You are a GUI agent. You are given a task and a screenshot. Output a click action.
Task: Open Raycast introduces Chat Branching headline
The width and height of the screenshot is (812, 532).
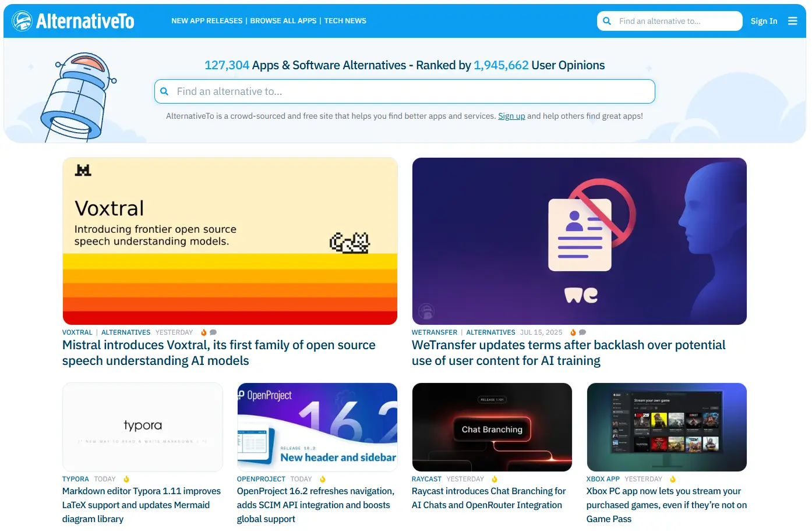pyautogui.click(x=489, y=498)
